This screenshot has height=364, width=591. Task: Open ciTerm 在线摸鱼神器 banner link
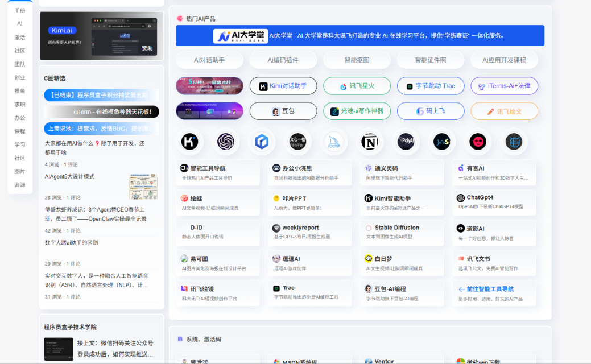click(101, 112)
